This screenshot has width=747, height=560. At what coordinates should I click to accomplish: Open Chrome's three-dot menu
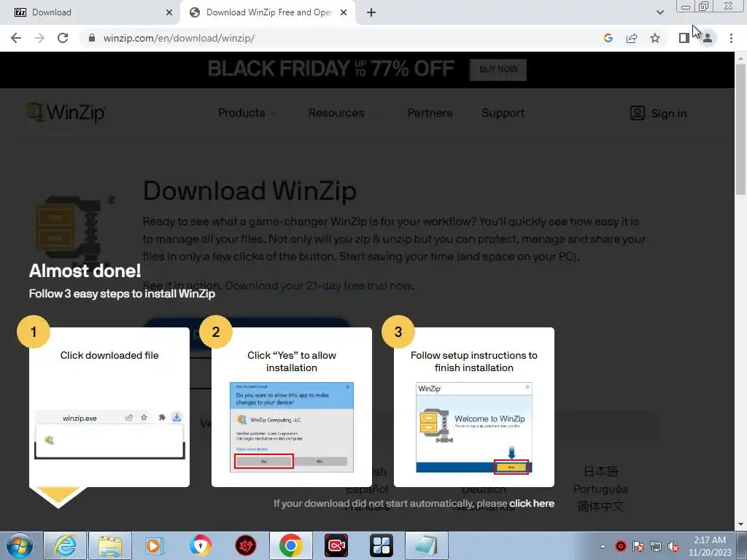[x=731, y=38]
